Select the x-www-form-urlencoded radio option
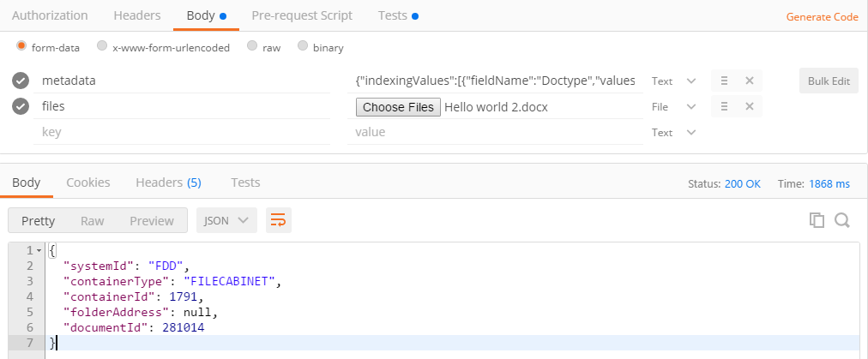Viewport: 868px width, 359px height. pyautogui.click(x=102, y=47)
